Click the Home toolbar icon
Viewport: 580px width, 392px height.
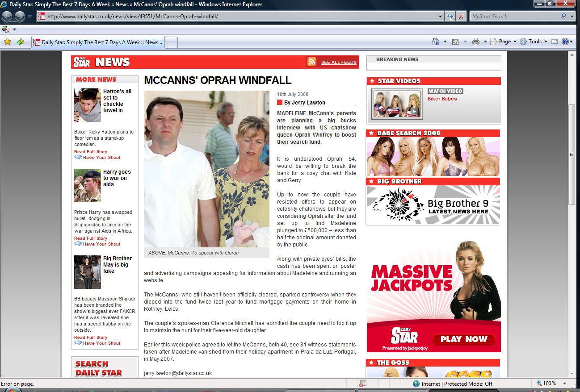pos(436,42)
